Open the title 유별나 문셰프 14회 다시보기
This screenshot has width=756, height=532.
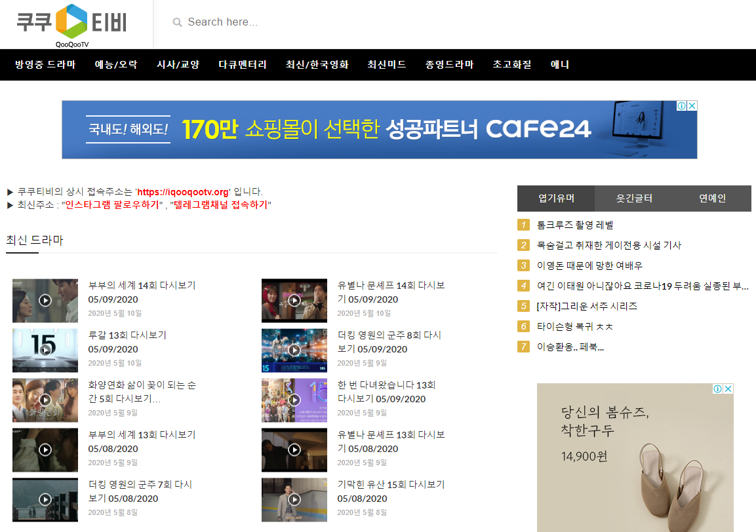click(x=391, y=292)
